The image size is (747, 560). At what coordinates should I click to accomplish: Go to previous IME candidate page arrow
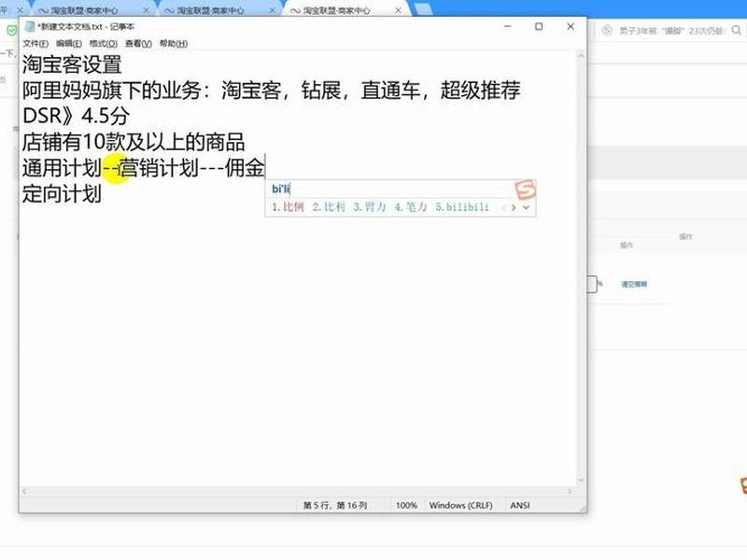tap(503, 207)
